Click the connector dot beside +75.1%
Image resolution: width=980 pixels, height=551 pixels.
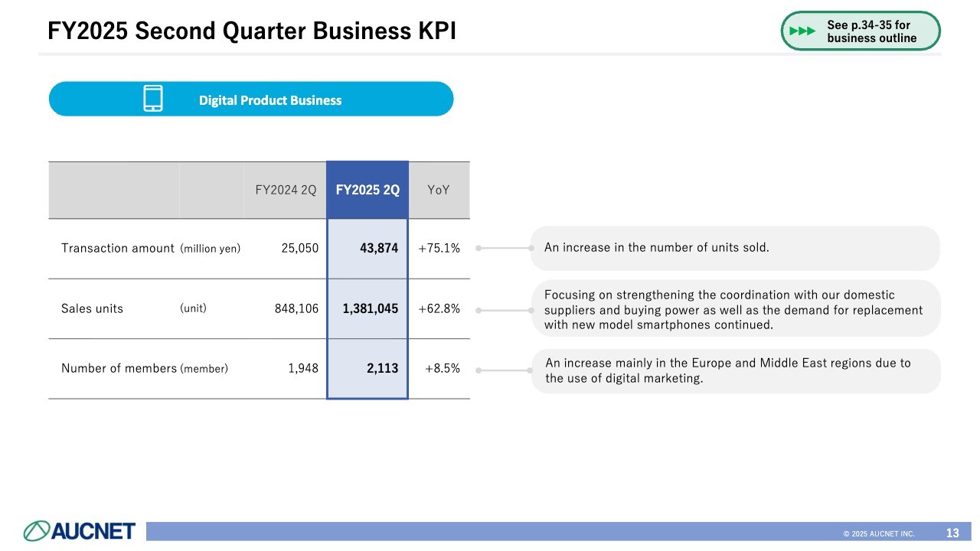point(479,248)
